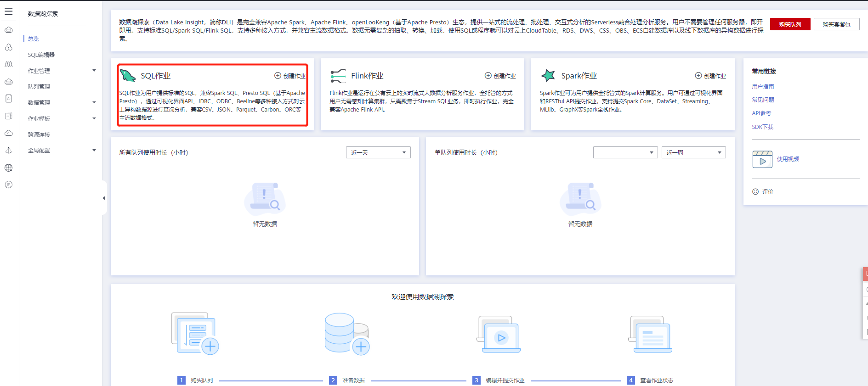
Task: Click the 准备数据 database illustration
Action: click(x=347, y=334)
